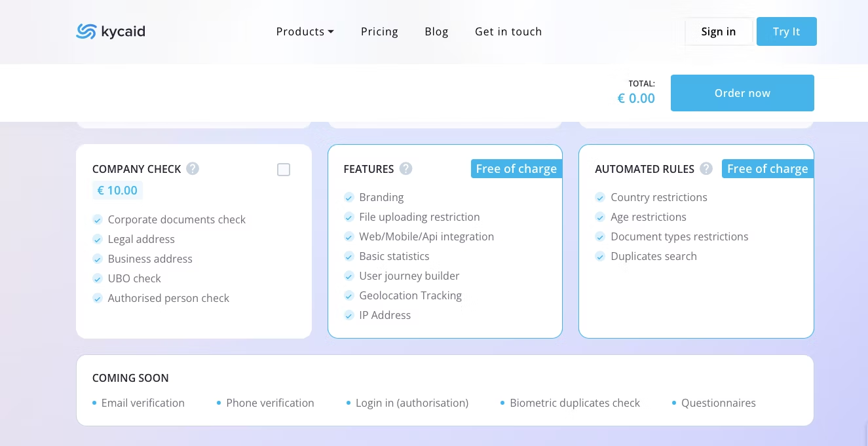Go to the Blog menu item

point(436,31)
